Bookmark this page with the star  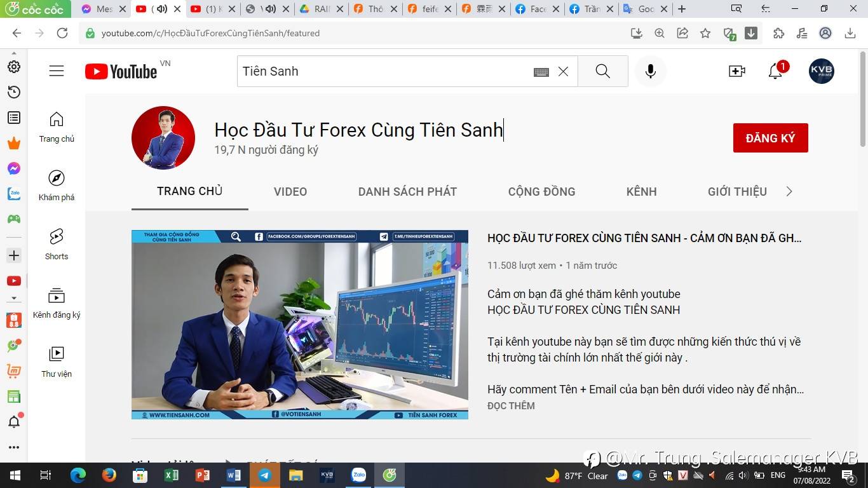pyautogui.click(x=705, y=33)
